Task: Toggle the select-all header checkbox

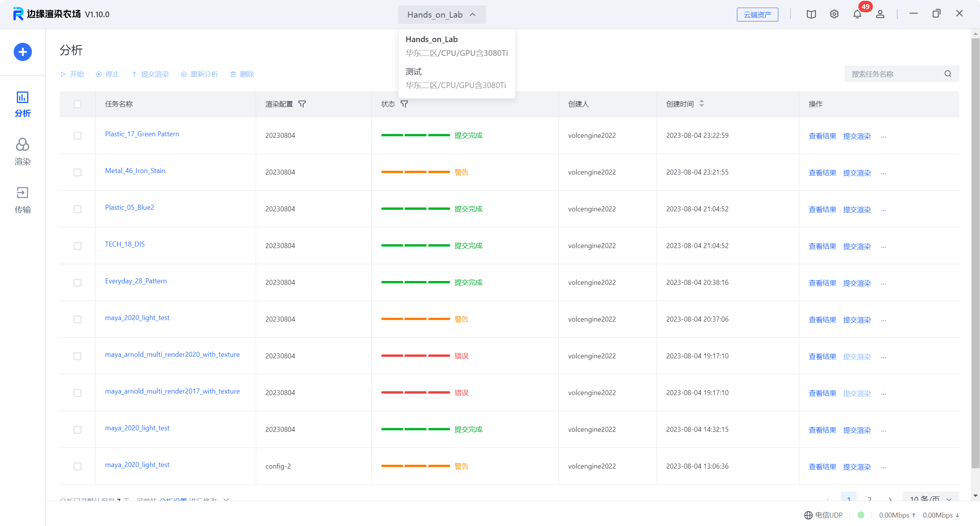Action: click(x=77, y=104)
